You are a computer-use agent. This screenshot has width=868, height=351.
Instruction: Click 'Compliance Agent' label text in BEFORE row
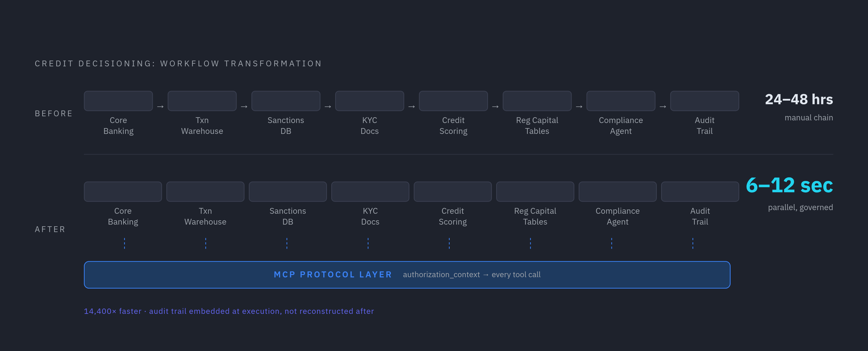pos(621,126)
